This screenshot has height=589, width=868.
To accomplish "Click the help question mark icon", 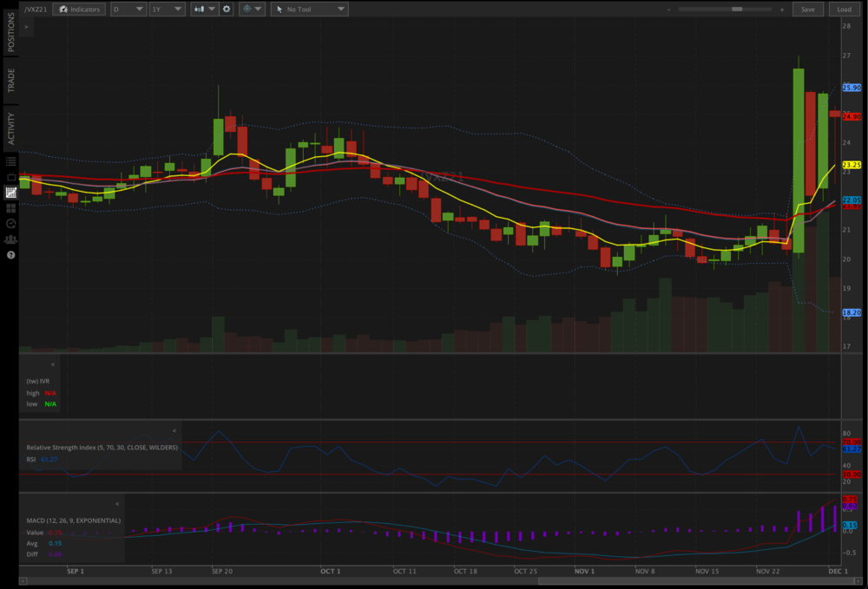I will pyautogui.click(x=11, y=255).
